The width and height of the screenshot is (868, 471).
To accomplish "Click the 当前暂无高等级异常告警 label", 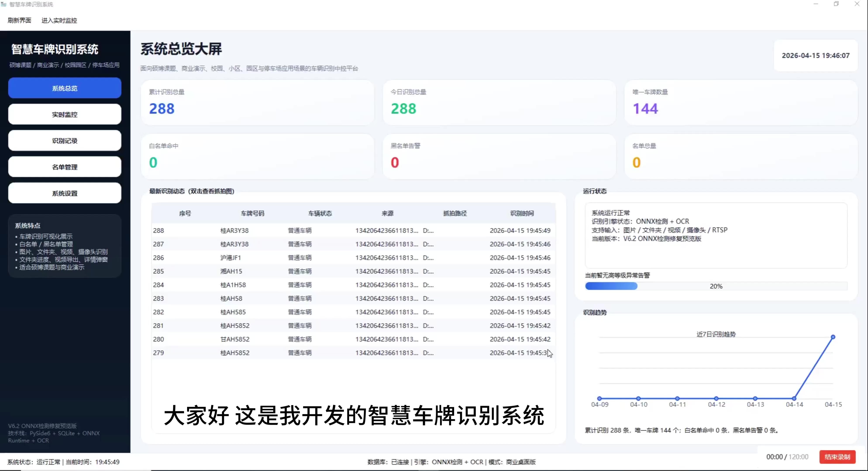I will pyautogui.click(x=617, y=275).
